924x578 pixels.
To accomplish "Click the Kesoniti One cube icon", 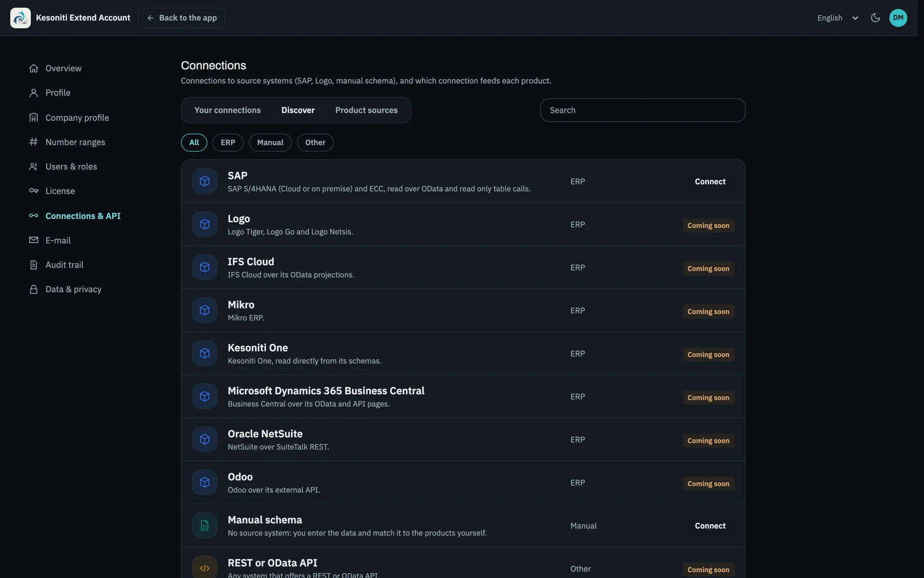I will 205,353.
